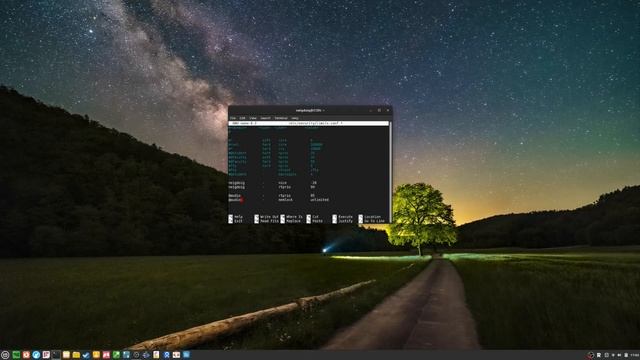Image resolution: width=640 pixels, height=360 pixels.
Task: Click the 'memlock' item text
Action: pos(285,200)
